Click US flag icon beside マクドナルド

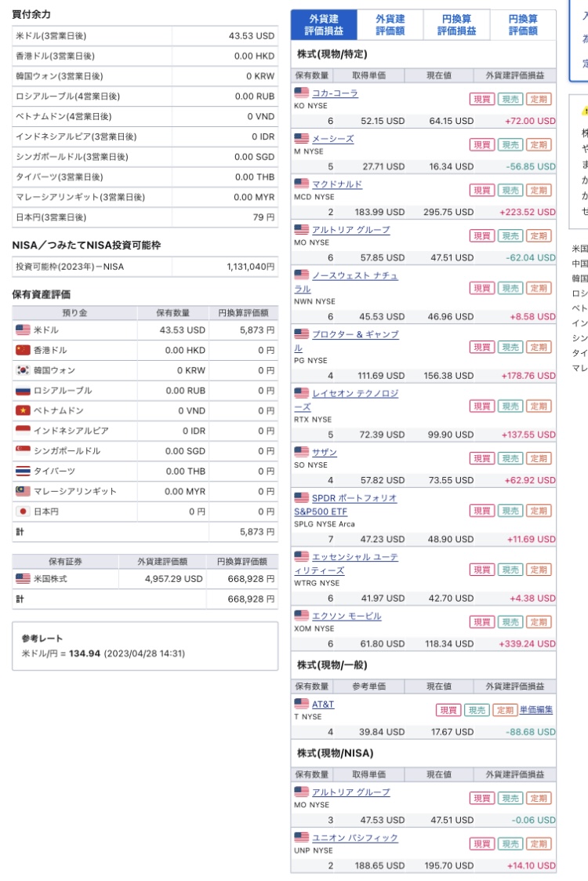[302, 183]
